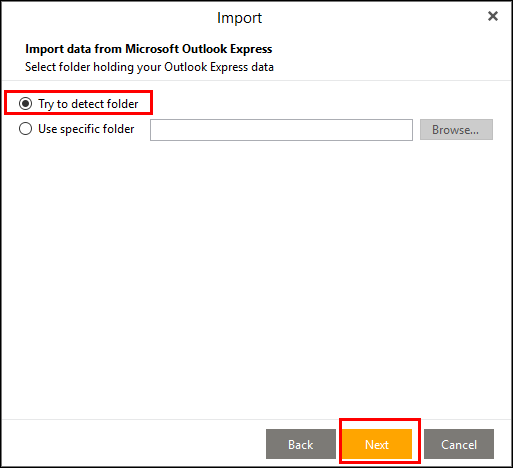Abort the import with Cancel

point(459,444)
